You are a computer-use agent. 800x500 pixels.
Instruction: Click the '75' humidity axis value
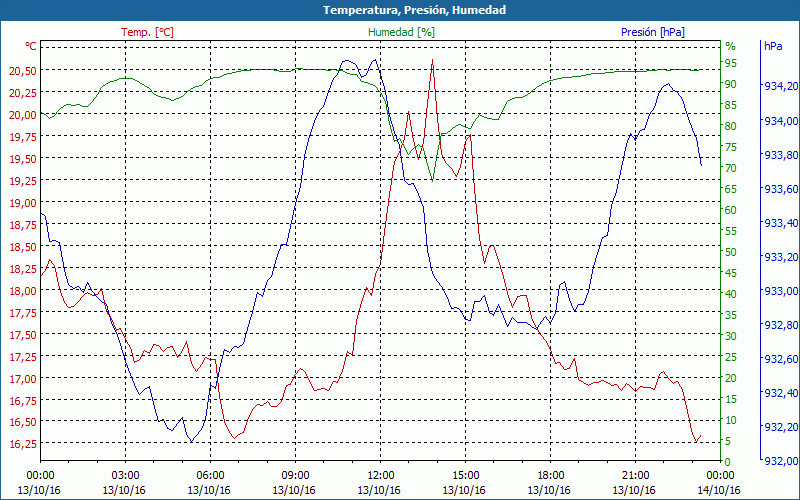point(731,147)
